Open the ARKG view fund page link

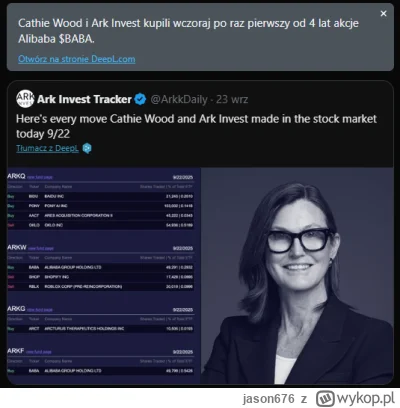[40, 310]
